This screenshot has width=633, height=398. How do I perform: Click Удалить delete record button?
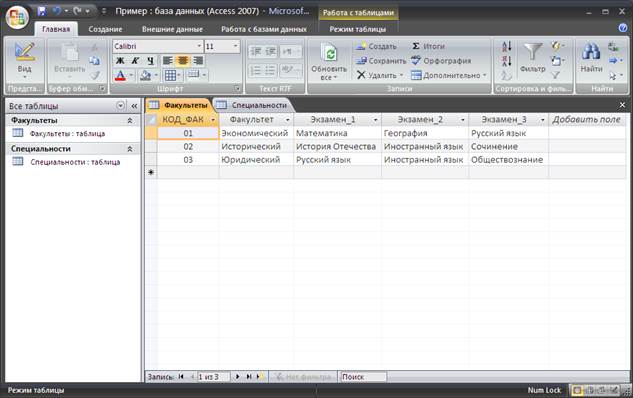(377, 75)
